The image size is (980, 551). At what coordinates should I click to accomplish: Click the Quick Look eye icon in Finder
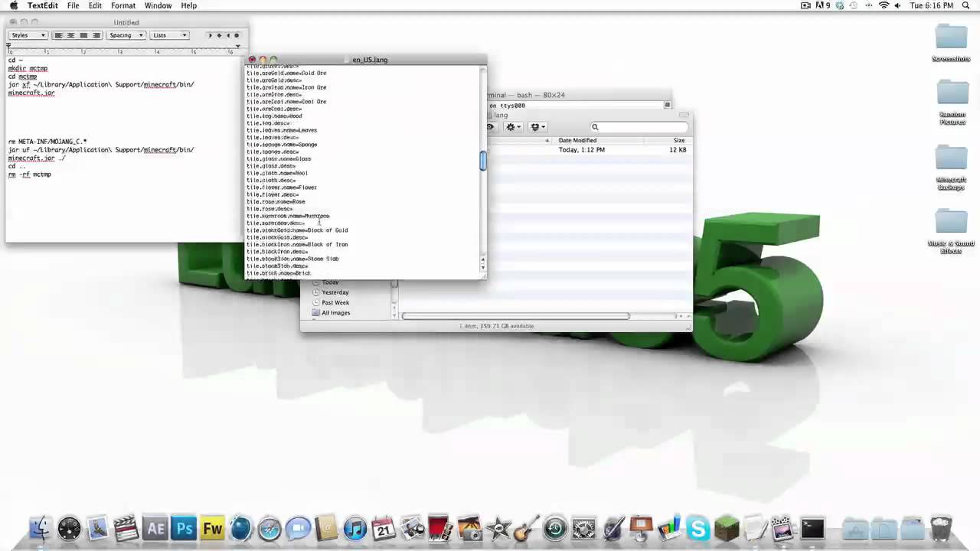tap(491, 127)
